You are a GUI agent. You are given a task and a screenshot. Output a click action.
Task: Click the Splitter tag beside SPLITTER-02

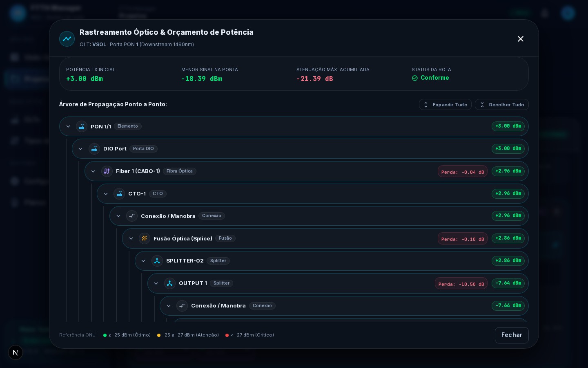[218, 261]
